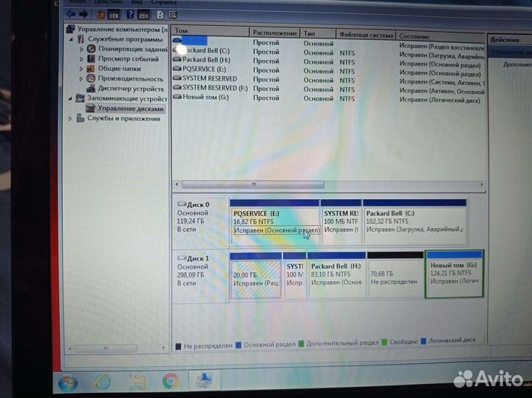532x398 pixels.
Task: Open the Windows Start button
Action: coord(68,382)
